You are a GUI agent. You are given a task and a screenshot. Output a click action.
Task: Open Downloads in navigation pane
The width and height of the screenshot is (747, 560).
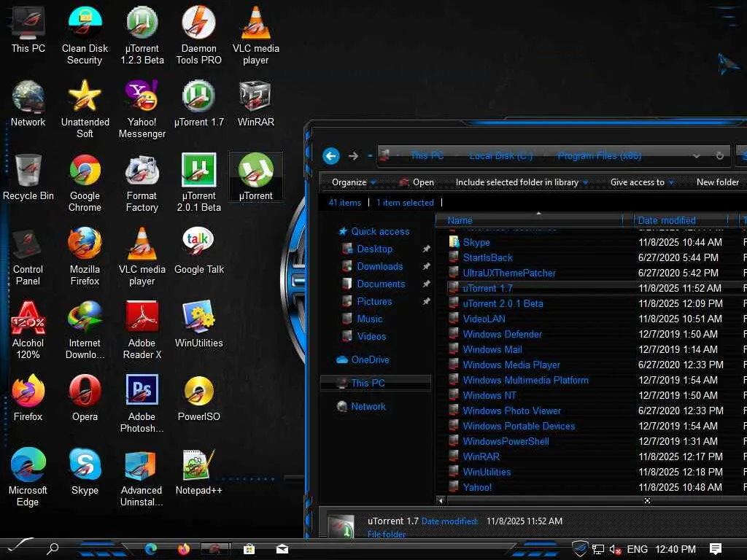[x=373, y=267]
